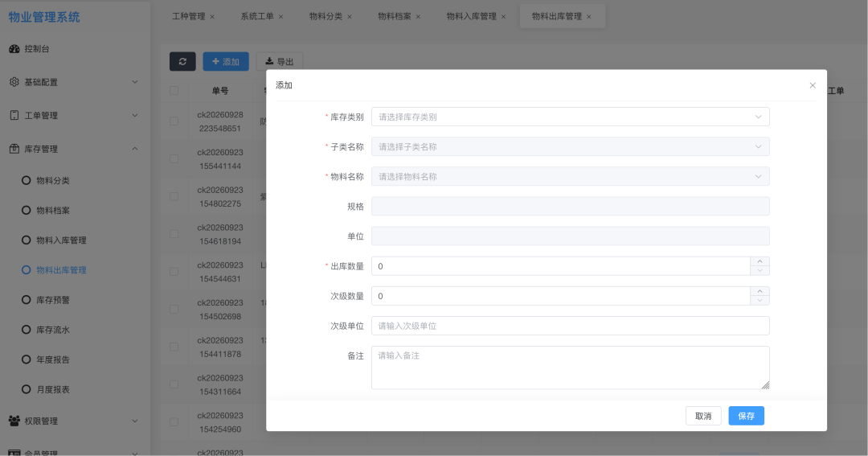Increase 出库数量 with up arrow
Image resolution: width=868 pixels, height=456 pixels.
[760, 261]
